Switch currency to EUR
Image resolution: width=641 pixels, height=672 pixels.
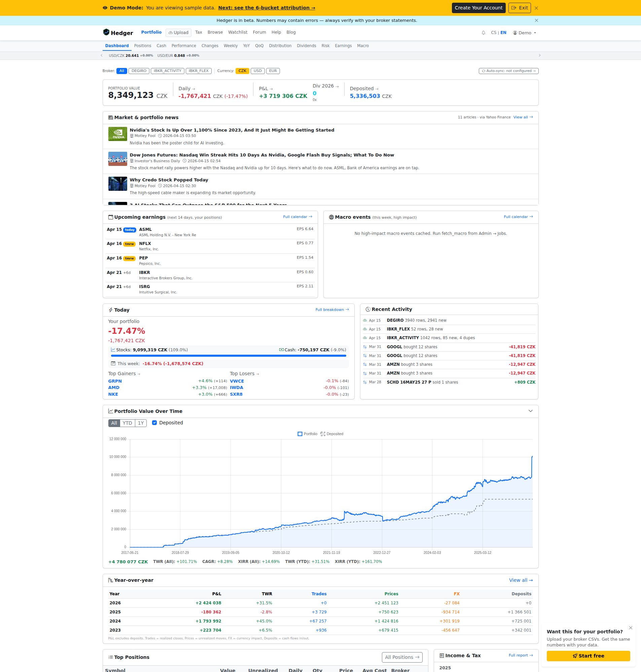coord(273,71)
